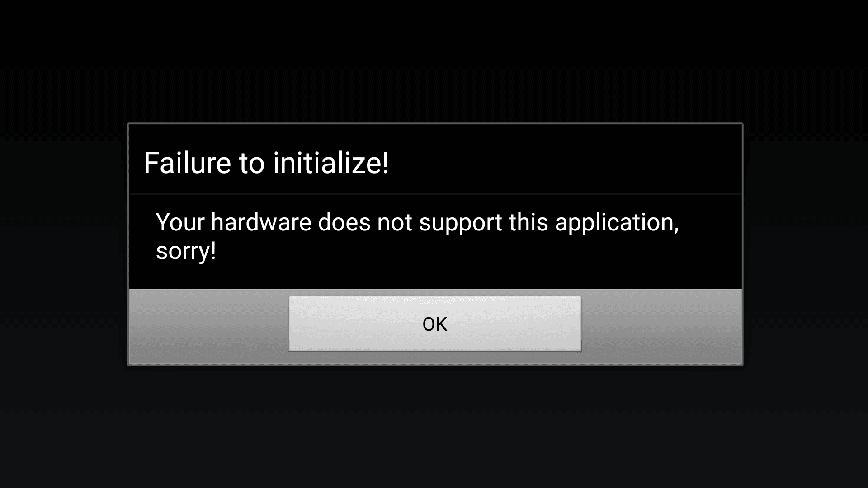Click the gray button bar left of OK
This screenshot has height=488, width=868.
point(209,326)
